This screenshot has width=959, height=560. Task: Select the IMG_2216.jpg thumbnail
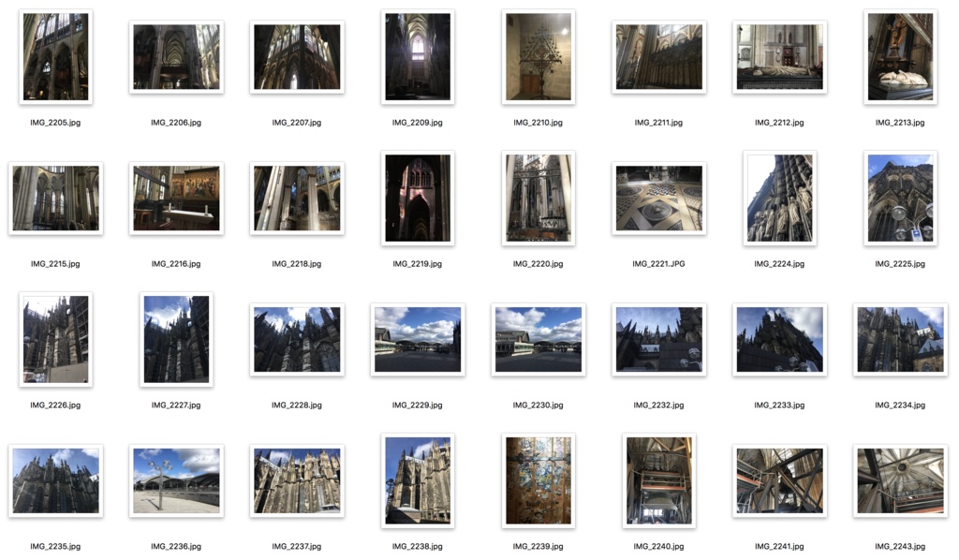coord(176,199)
